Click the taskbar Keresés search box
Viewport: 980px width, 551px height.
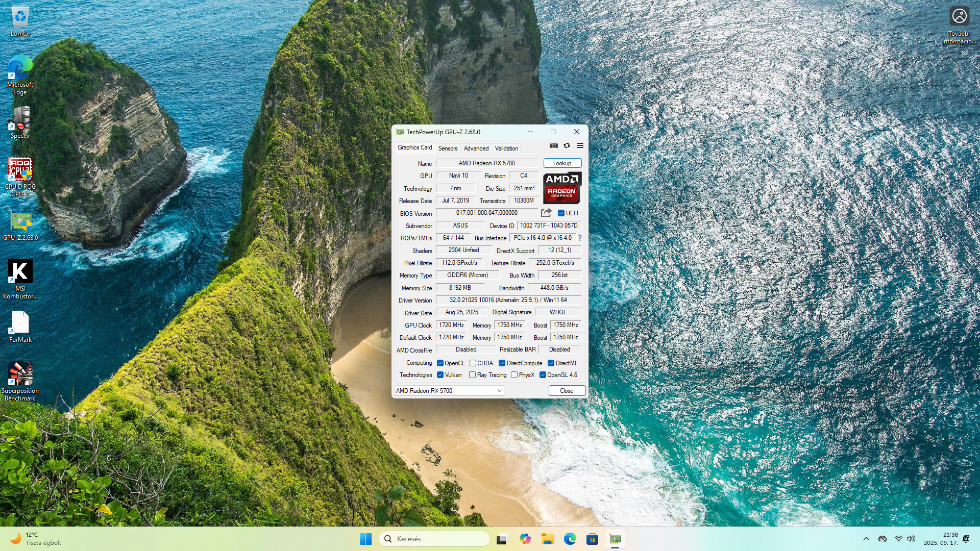click(434, 539)
